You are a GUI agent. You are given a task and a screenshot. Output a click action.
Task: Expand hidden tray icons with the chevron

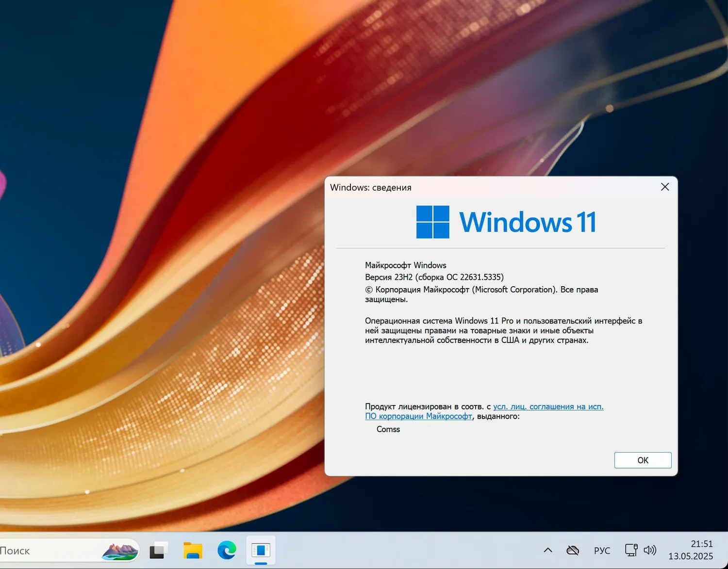[x=547, y=550]
